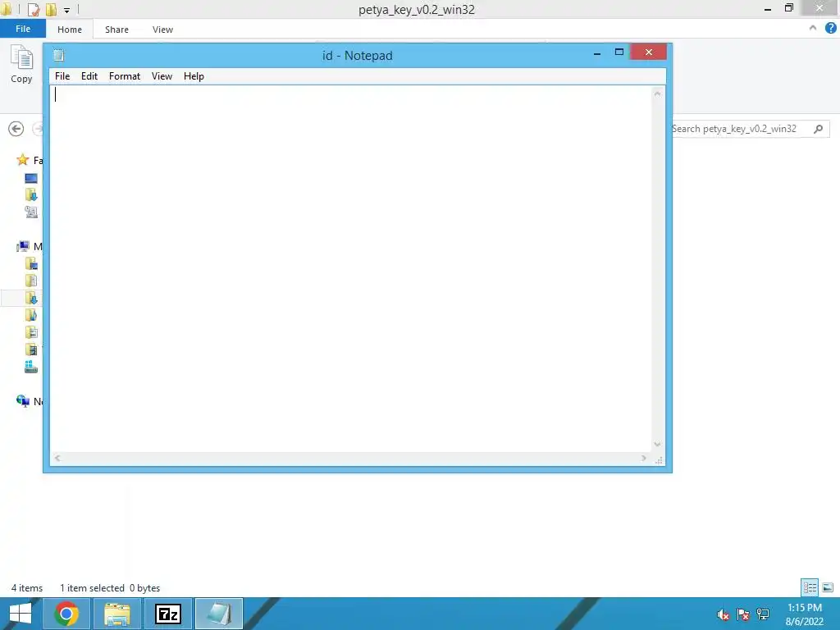Open Notepad's View menu
The height and width of the screenshot is (630, 840).
[162, 76]
